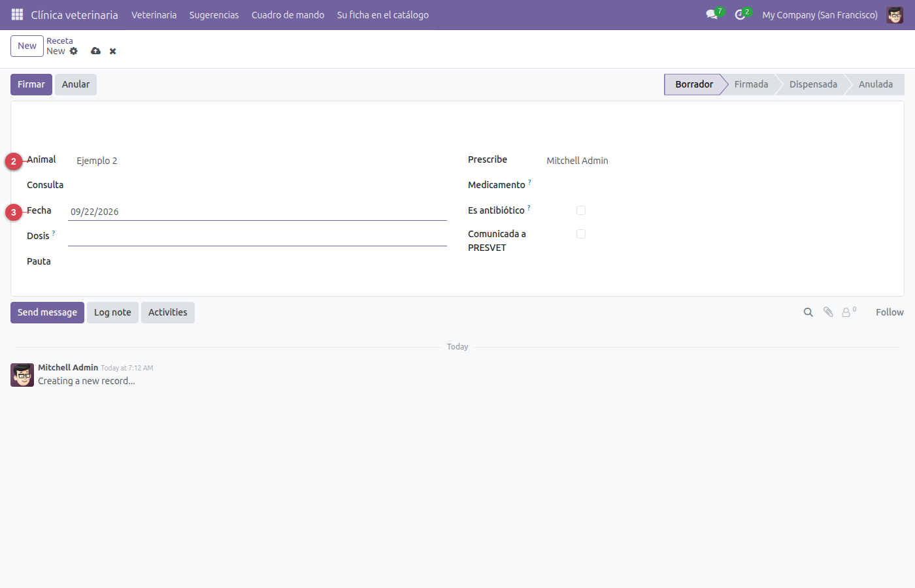Open the Consulta selection field
Viewport: 915px width, 588px height.
click(x=259, y=186)
